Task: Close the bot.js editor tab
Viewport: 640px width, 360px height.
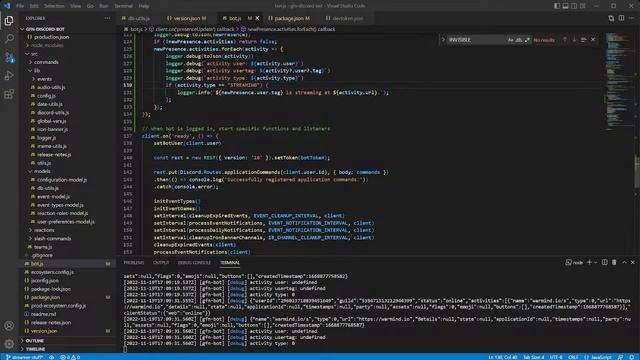Action: click(x=257, y=18)
